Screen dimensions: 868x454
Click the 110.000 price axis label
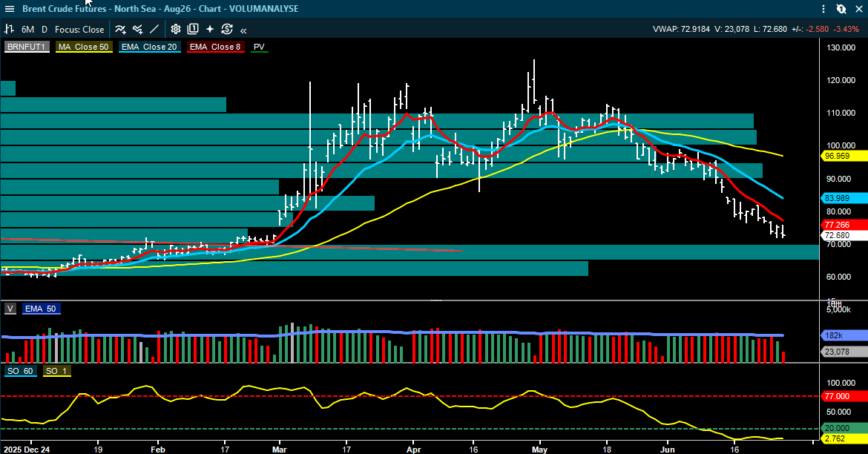[841, 113]
